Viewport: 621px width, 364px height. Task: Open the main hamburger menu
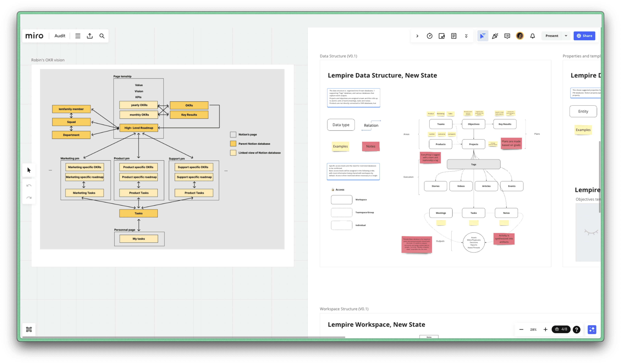78,36
